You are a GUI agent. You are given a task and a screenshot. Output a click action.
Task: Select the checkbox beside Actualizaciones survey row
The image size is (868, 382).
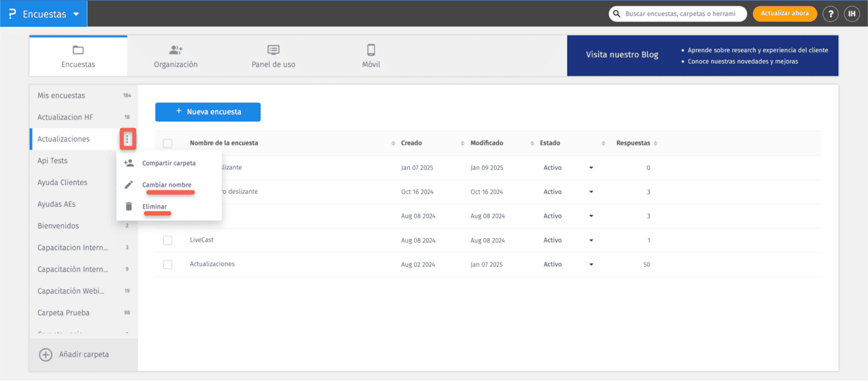point(168,264)
